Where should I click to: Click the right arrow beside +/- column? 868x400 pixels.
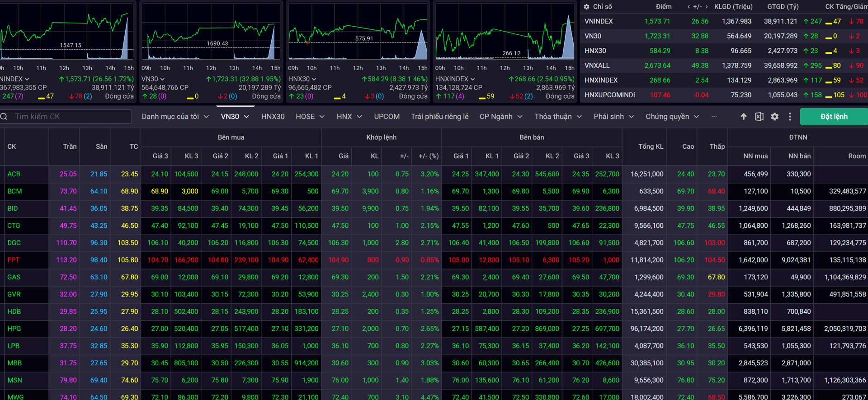click(706, 7)
